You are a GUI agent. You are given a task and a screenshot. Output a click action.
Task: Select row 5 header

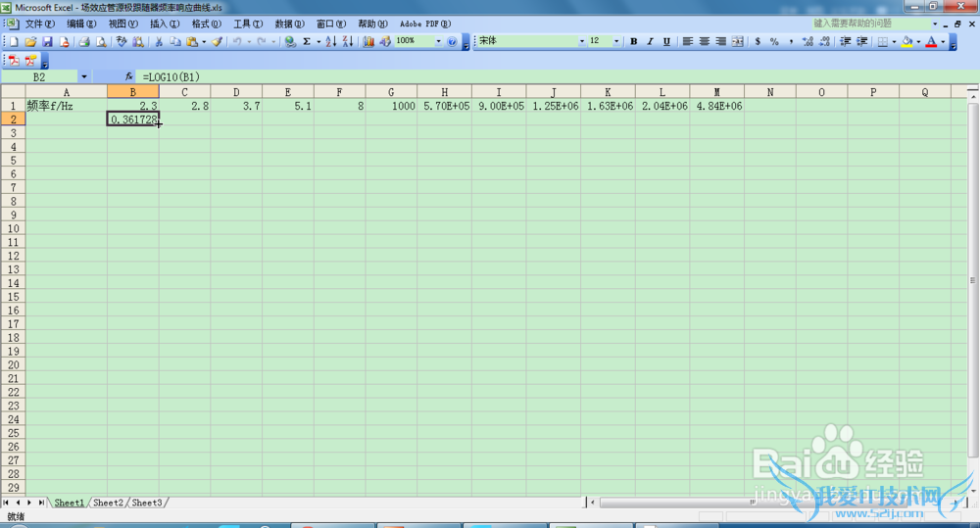click(x=13, y=160)
